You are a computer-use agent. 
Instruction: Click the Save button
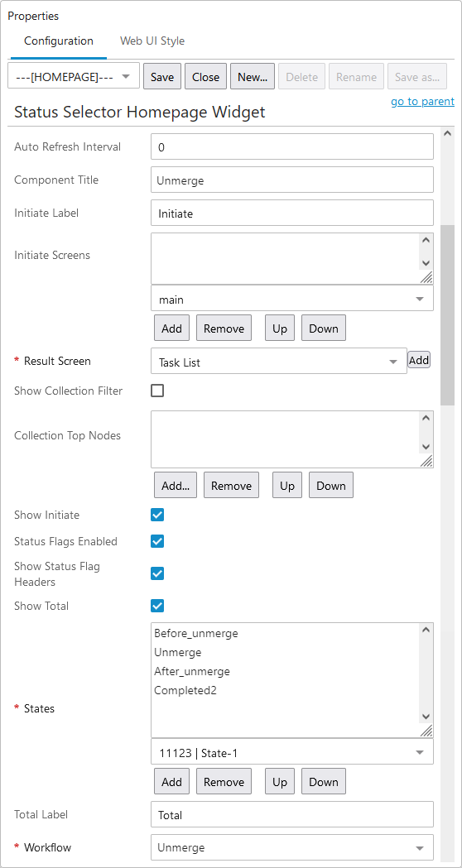(x=162, y=76)
